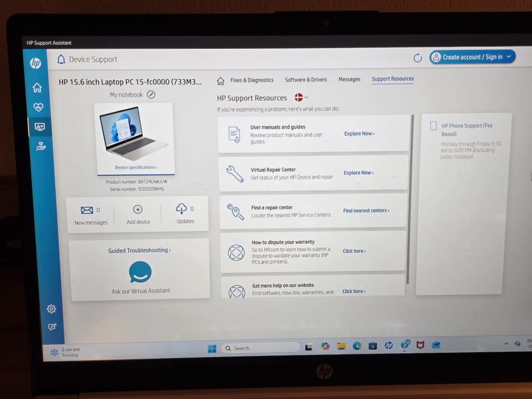Open HP app icon in taskbar
Viewport: 532px width, 399px height.
pos(388,345)
